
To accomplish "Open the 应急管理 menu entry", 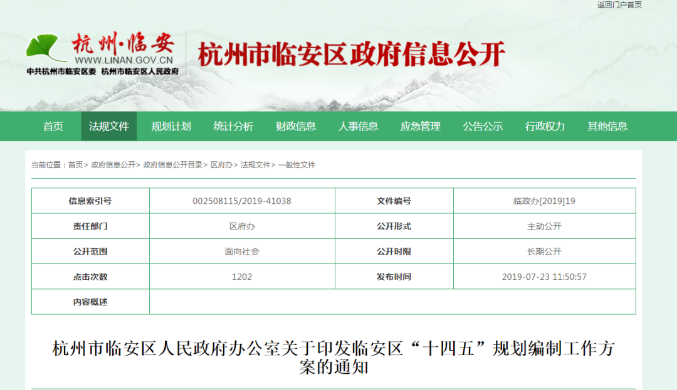I will click(x=420, y=126).
